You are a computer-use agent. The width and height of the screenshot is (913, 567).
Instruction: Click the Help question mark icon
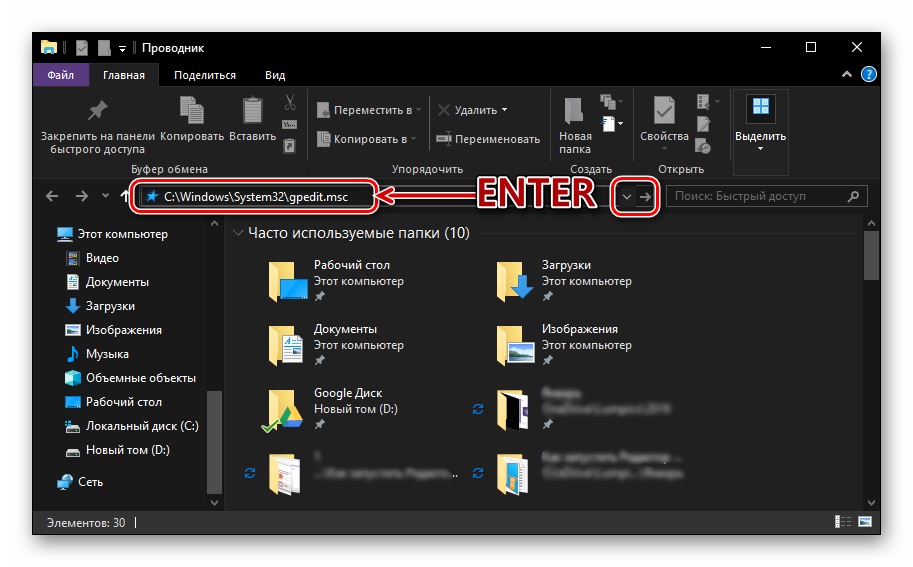pos(869,75)
